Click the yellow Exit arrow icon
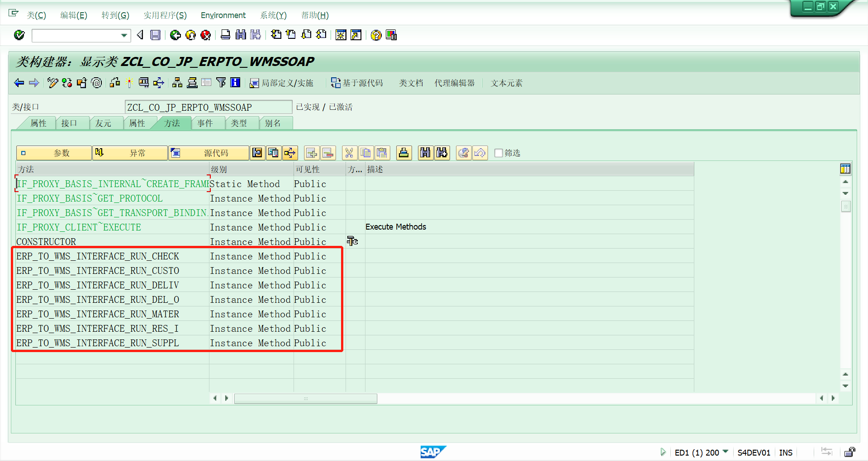This screenshot has height=461, width=868. (191, 35)
